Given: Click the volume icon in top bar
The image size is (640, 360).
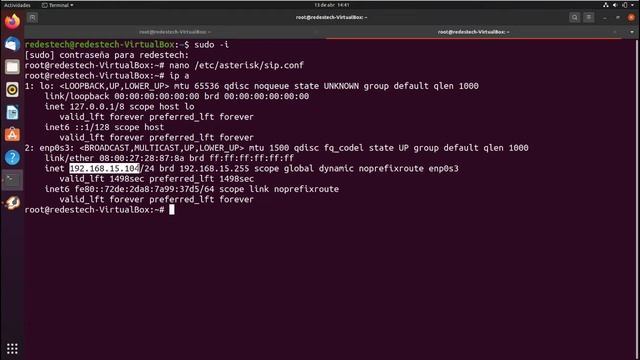Looking at the screenshot, I should [x=615, y=5].
